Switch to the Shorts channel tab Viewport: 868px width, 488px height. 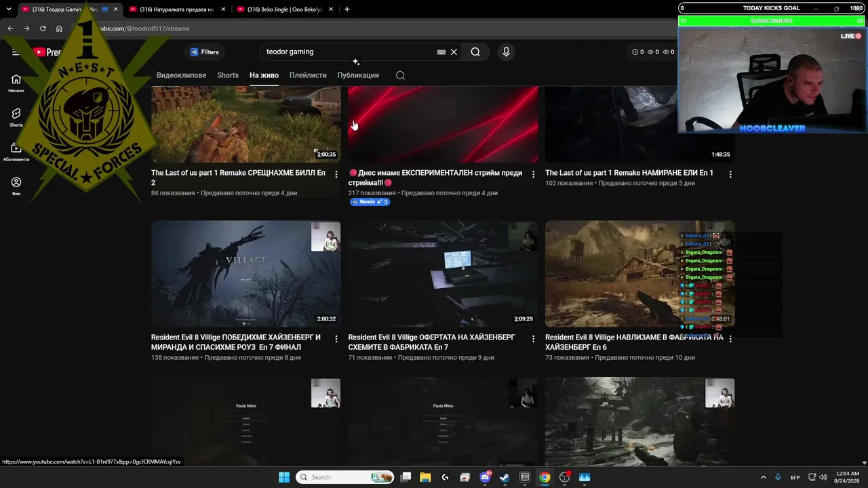click(228, 75)
